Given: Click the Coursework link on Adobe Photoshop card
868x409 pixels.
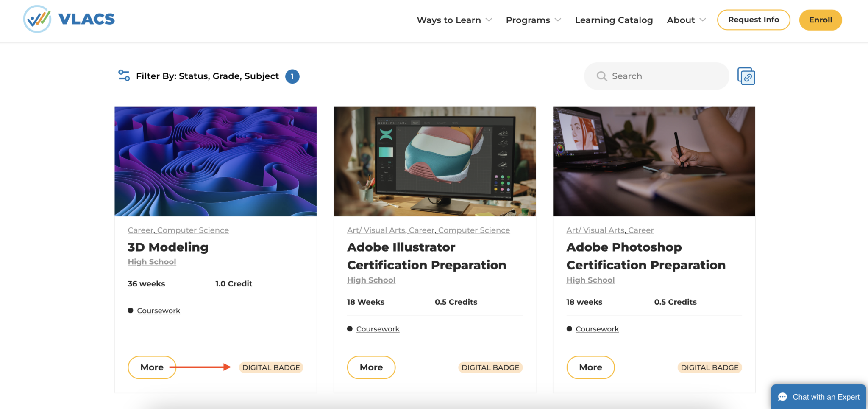Looking at the screenshot, I should [x=597, y=329].
